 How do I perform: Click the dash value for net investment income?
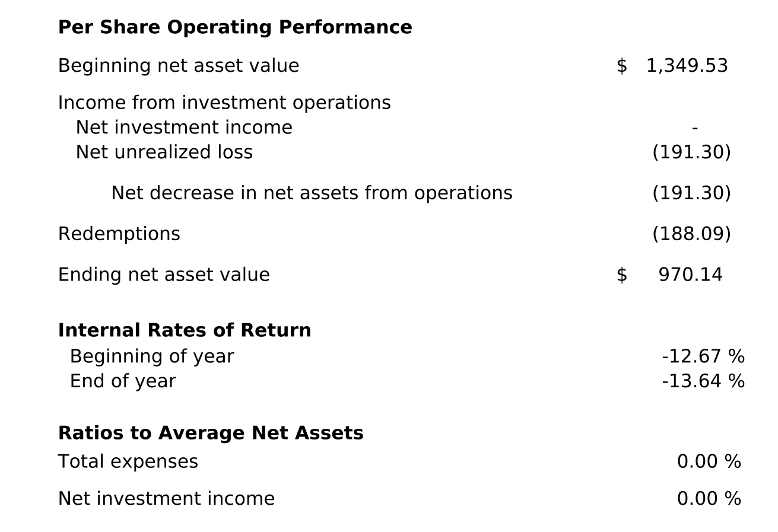tap(694, 128)
